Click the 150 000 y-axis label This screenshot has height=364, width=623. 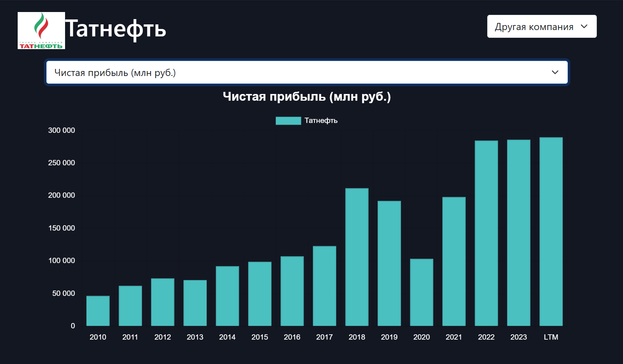coord(62,228)
